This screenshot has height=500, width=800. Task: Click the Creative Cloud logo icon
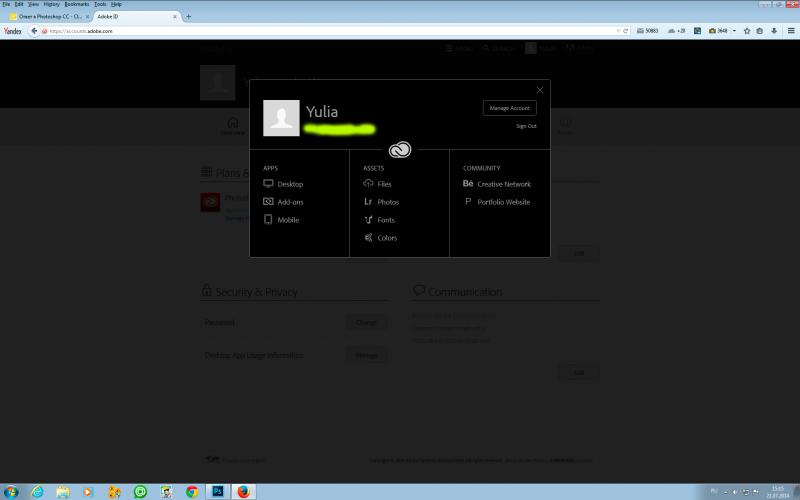(x=399, y=149)
